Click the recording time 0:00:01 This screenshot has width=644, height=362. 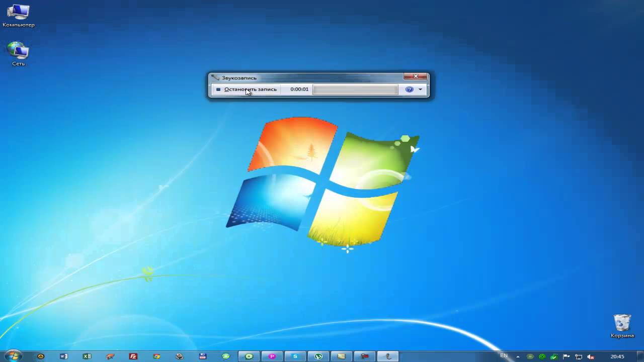(x=299, y=89)
